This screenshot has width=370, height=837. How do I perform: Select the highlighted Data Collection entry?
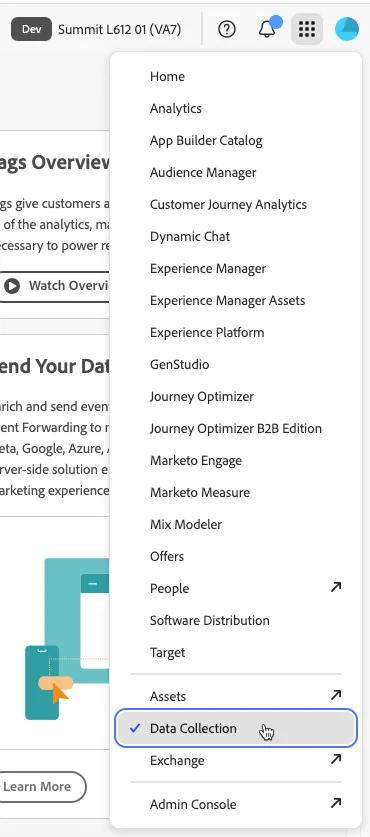coord(236,728)
